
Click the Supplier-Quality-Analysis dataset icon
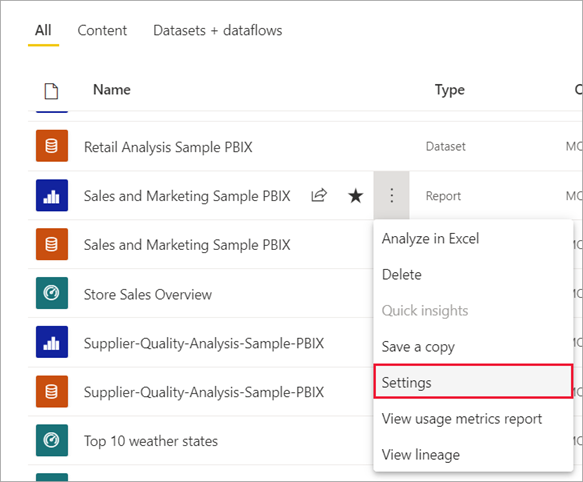point(52,391)
